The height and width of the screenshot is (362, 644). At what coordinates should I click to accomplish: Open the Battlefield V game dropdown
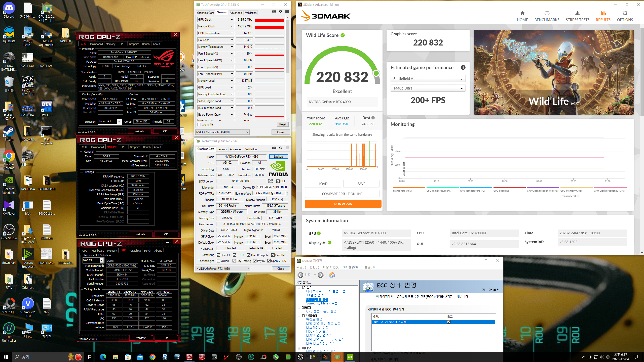428,79
